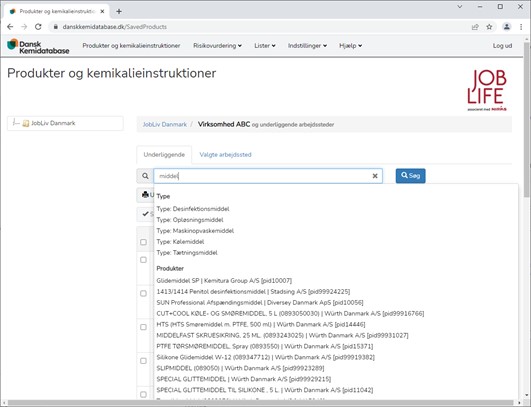The height and width of the screenshot is (407, 531).
Task: Choose Silikone Glidemiddel W-12 suggestion
Action: coord(266,357)
